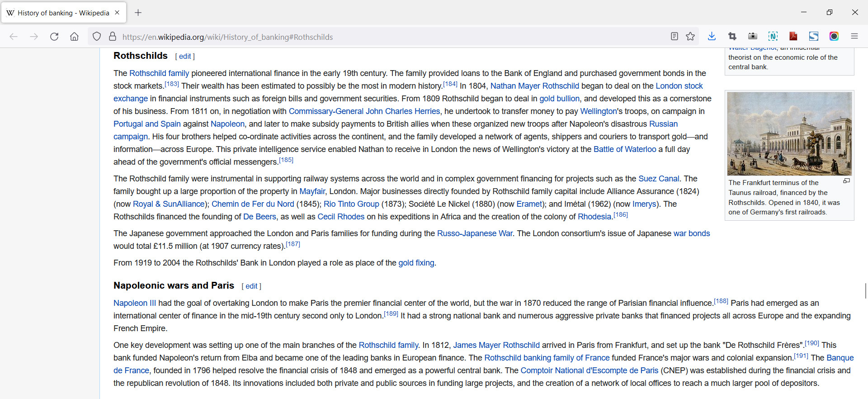Go to the Firefox home page
Image resolution: width=868 pixels, height=399 pixels.
[74, 37]
